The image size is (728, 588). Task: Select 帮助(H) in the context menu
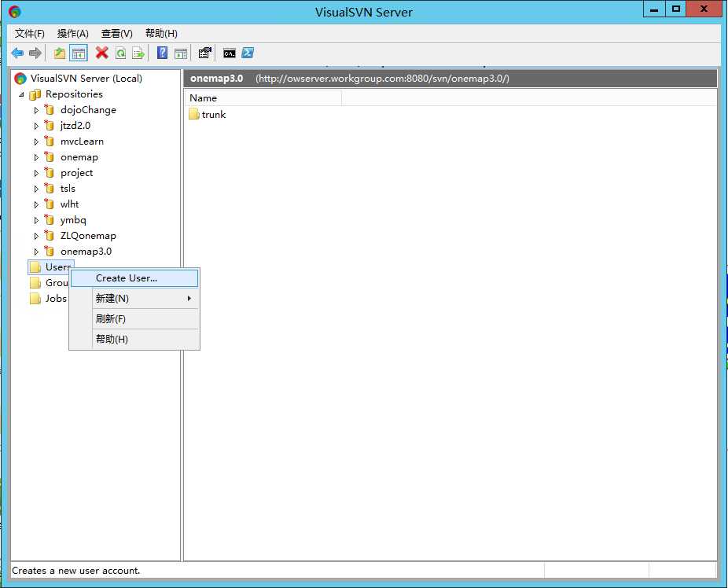[x=134, y=340]
